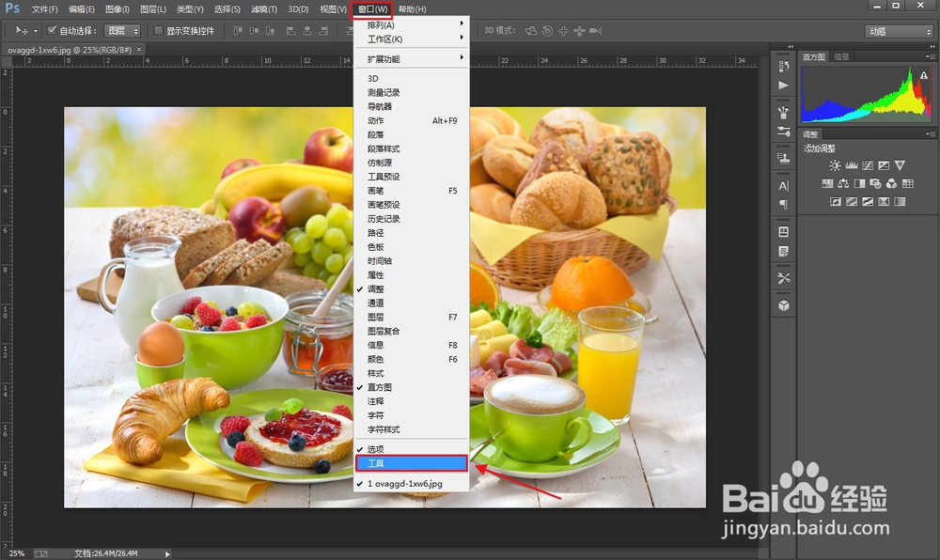Add a Curves adjustment
The image size is (940, 560).
[x=868, y=165]
